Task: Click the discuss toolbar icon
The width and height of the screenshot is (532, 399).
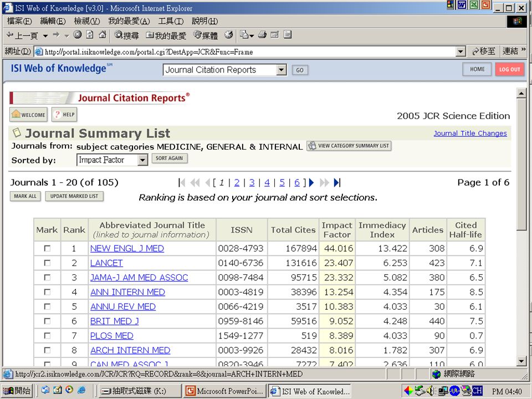Action: pyautogui.click(x=288, y=34)
